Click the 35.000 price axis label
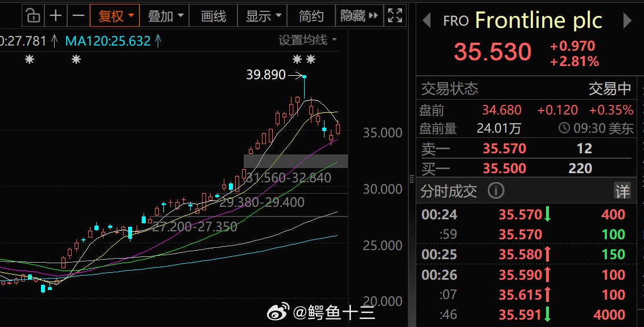The width and height of the screenshot is (644, 327). 383,133
